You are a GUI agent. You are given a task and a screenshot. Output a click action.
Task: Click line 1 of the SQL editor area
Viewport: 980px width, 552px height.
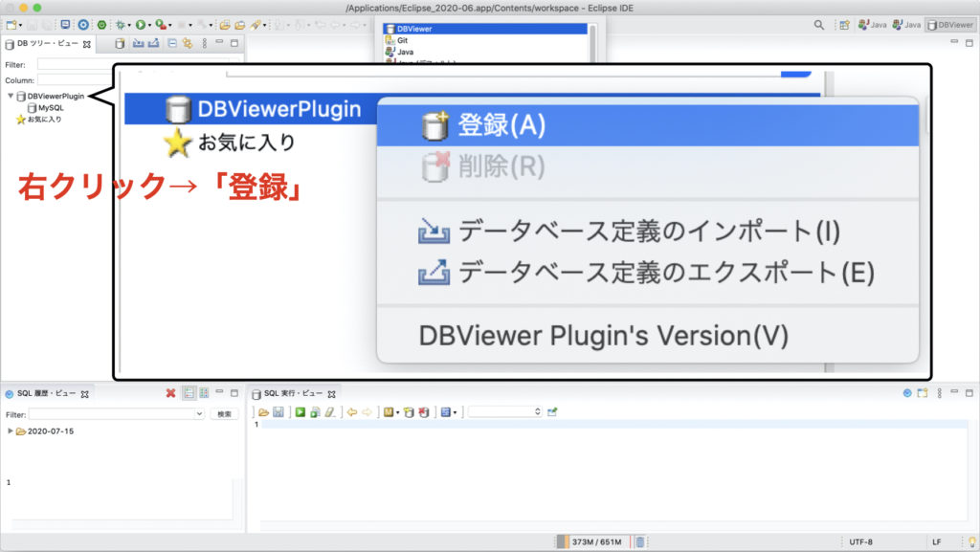(613, 425)
